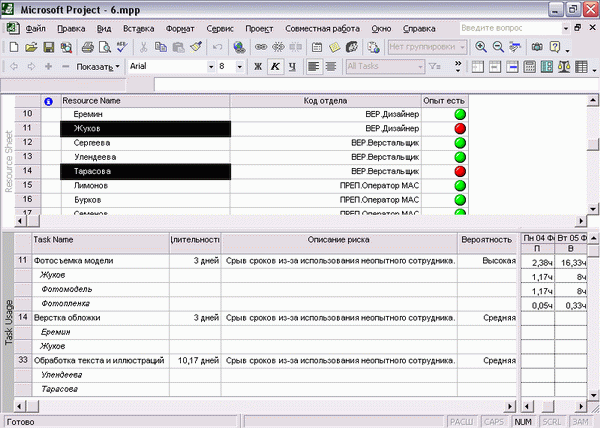Click Go To Selected Task icon
This screenshot has width=600, height=428.
point(515,47)
